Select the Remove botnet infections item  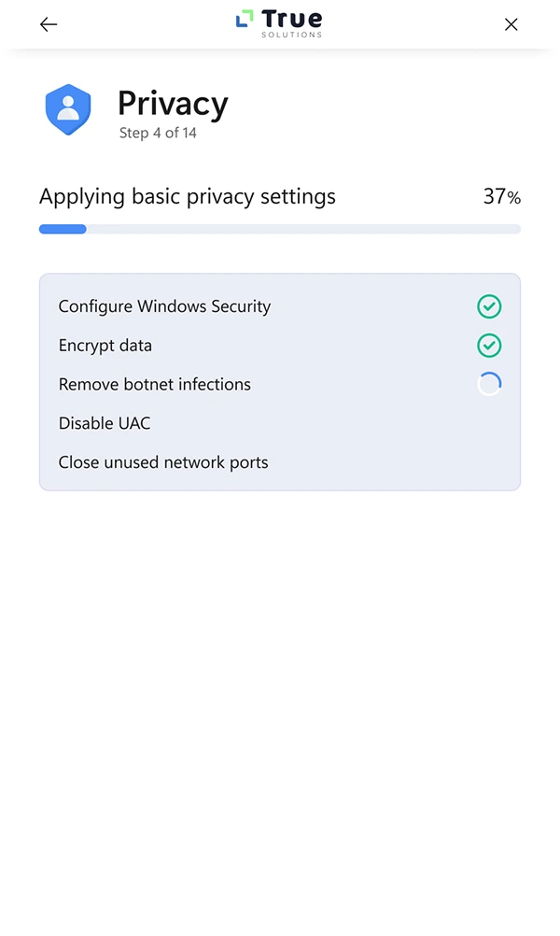(154, 384)
